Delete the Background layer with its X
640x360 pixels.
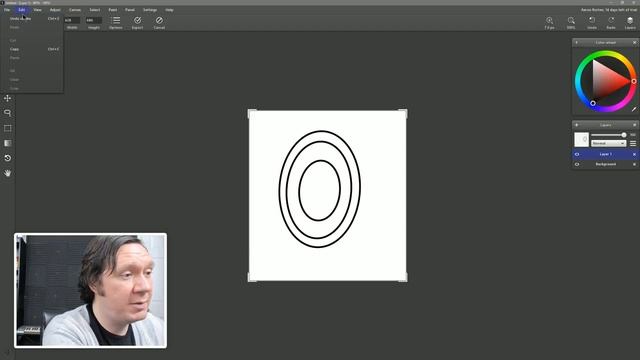tap(634, 164)
